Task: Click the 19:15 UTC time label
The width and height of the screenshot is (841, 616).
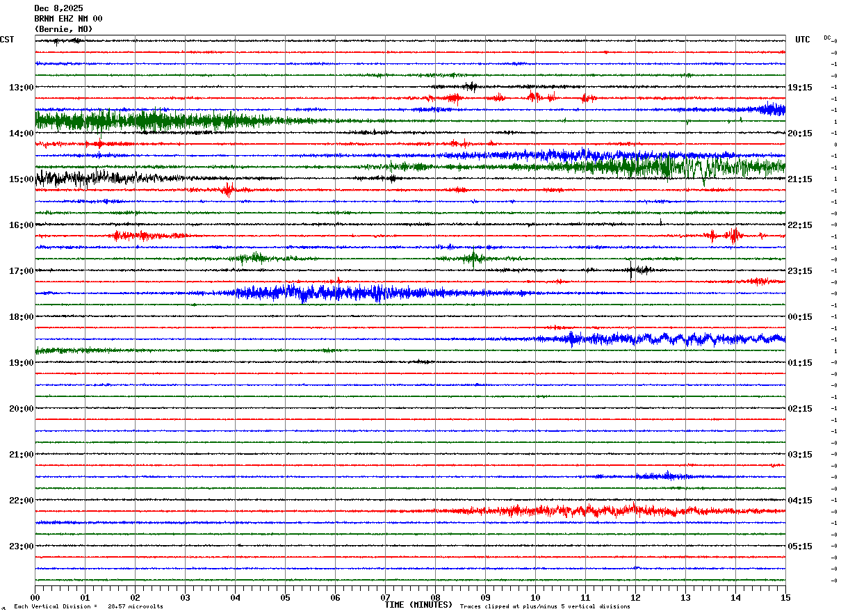Action: tap(800, 88)
